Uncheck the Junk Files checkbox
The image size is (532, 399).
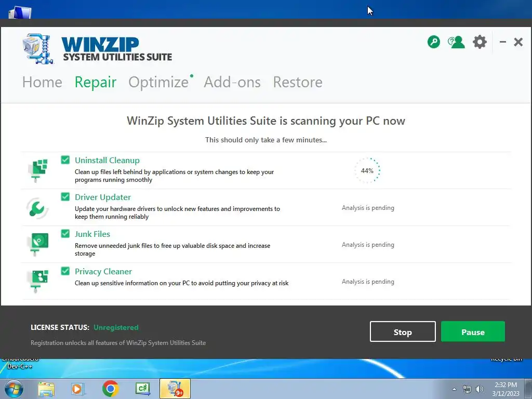(x=65, y=234)
